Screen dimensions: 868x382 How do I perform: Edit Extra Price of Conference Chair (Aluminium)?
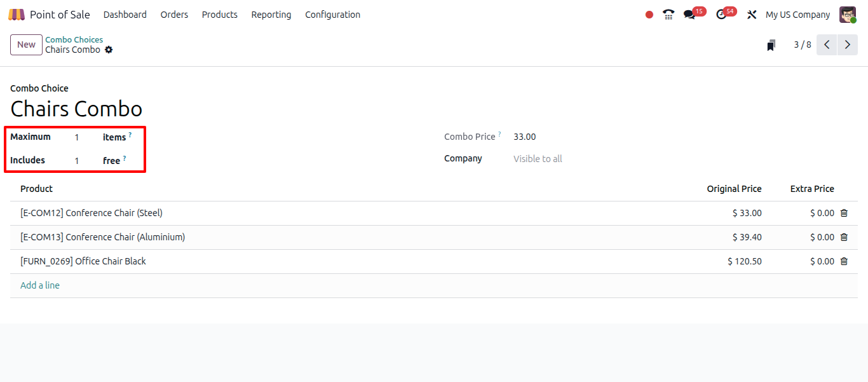click(x=822, y=237)
